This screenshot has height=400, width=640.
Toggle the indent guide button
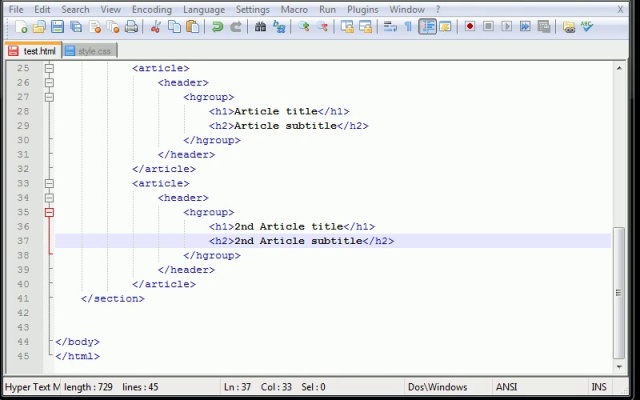point(427,27)
